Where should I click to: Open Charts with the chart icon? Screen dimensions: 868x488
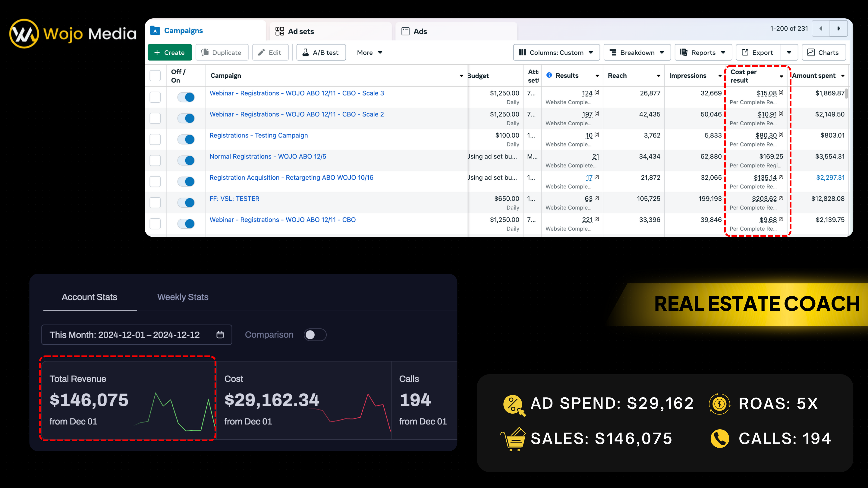[x=823, y=52]
